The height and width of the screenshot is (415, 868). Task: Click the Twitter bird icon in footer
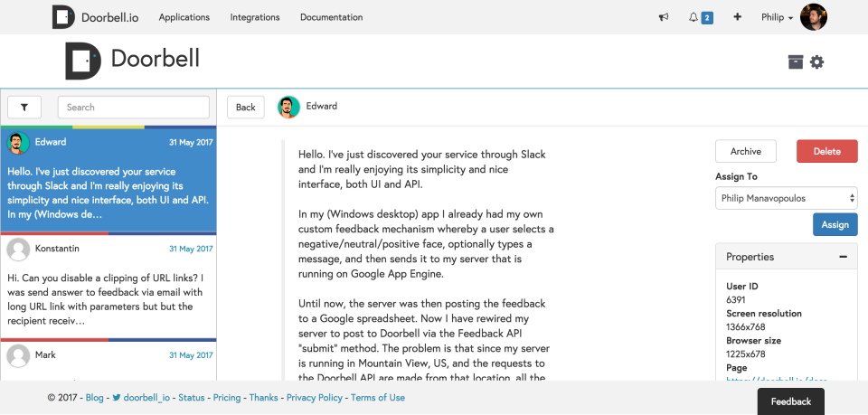tap(117, 397)
